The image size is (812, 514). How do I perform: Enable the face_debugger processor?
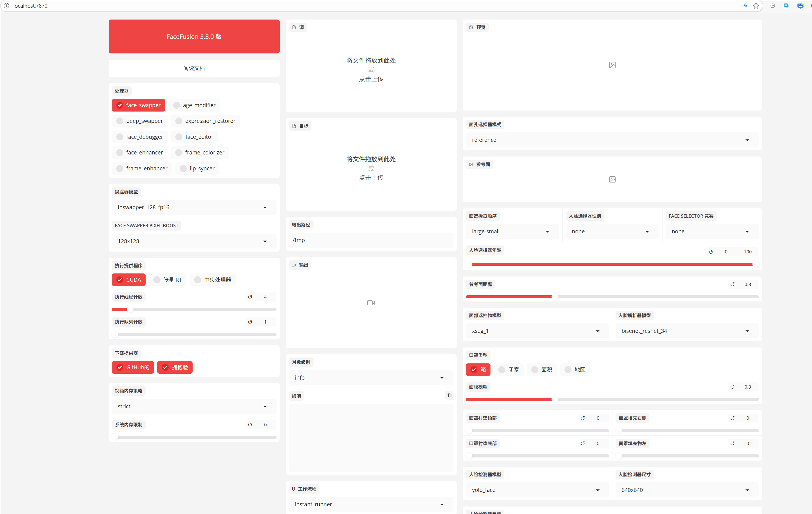point(140,137)
